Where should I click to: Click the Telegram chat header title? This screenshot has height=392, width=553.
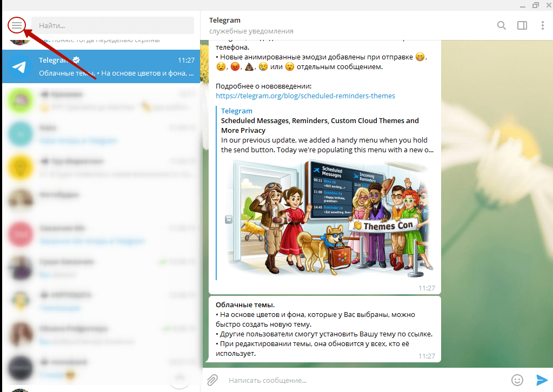225,21
